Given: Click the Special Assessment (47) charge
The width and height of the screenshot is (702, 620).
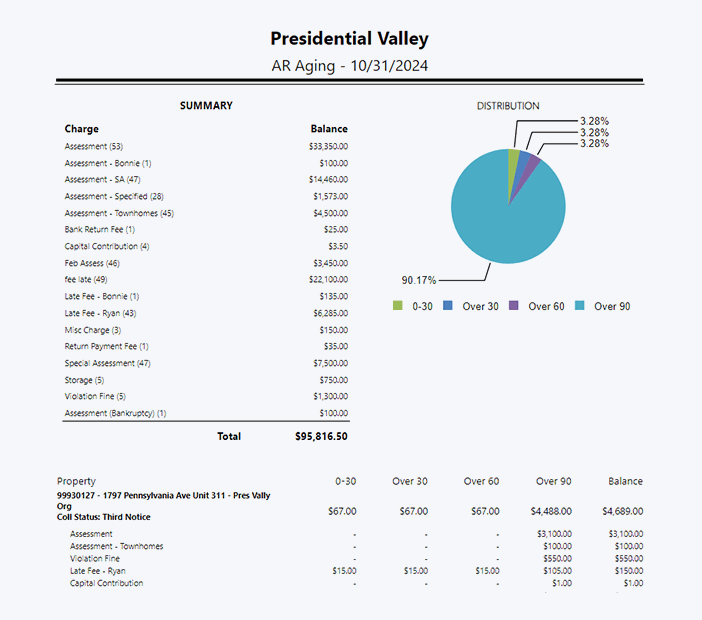Looking at the screenshot, I should click(107, 363).
